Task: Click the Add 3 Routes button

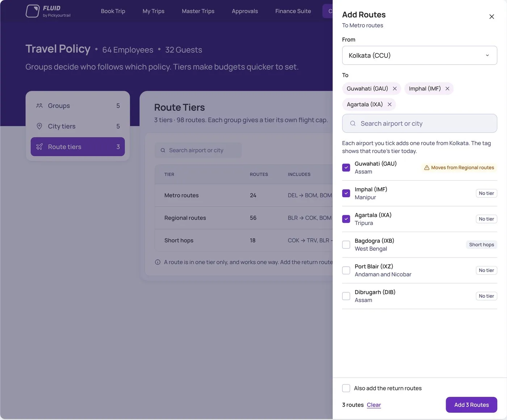Action: point(471,405)
